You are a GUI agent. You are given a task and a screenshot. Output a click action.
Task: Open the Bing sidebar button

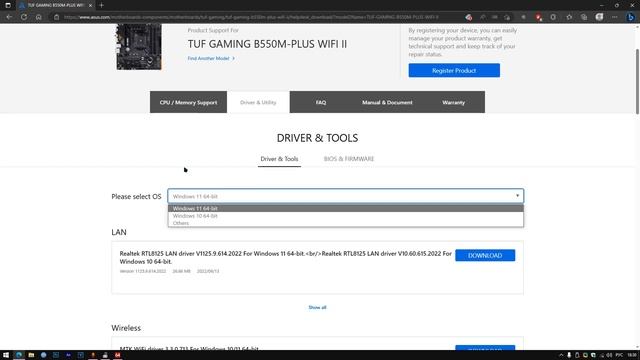631,17
